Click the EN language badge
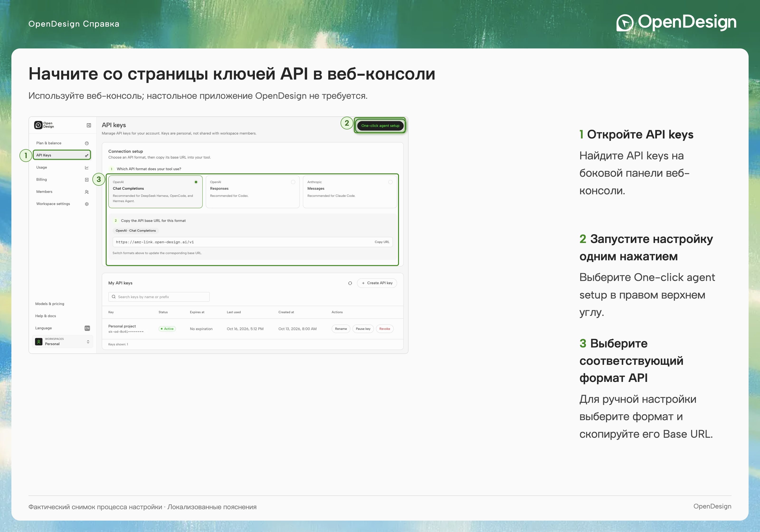This screenshot has height=532, width=760. 87,328
